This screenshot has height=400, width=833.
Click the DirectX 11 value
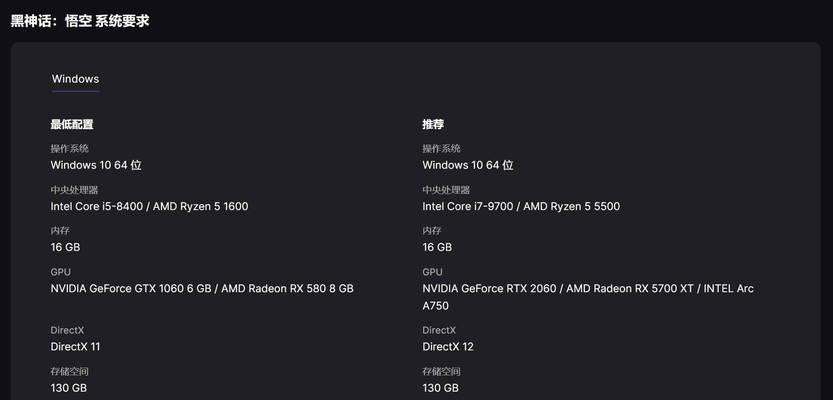click(75, 347)
